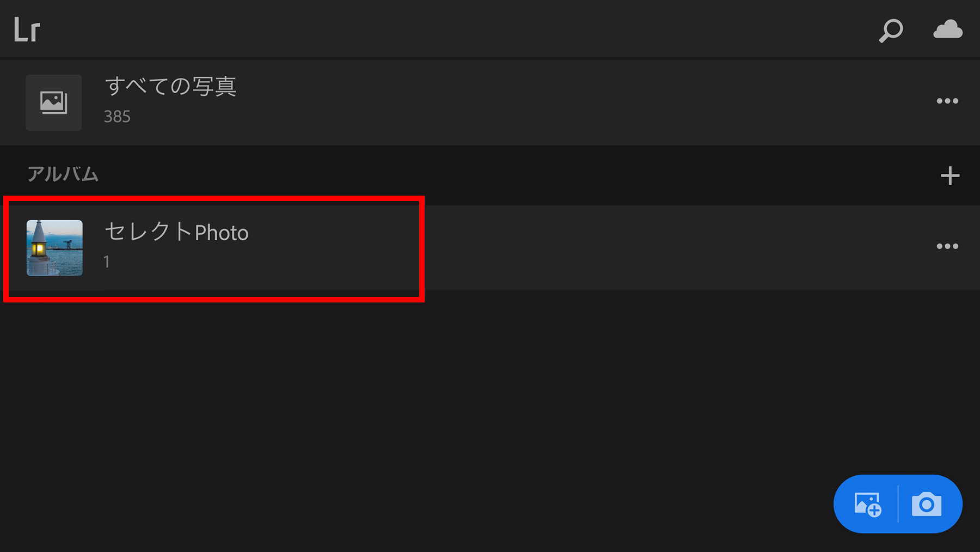The image size is (980, 552).
Task: Open the セレクトPhoto album thumbnail
Action: tap(54, 248)
